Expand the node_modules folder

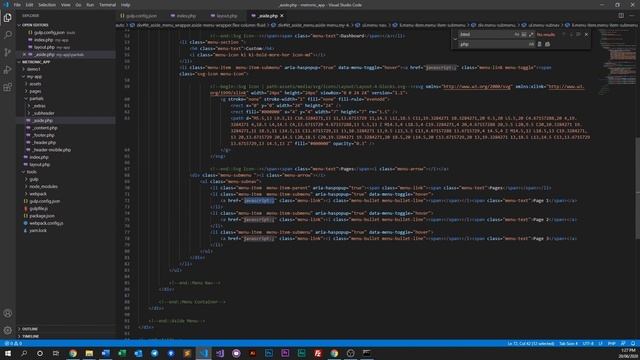[x=66, y=187]
